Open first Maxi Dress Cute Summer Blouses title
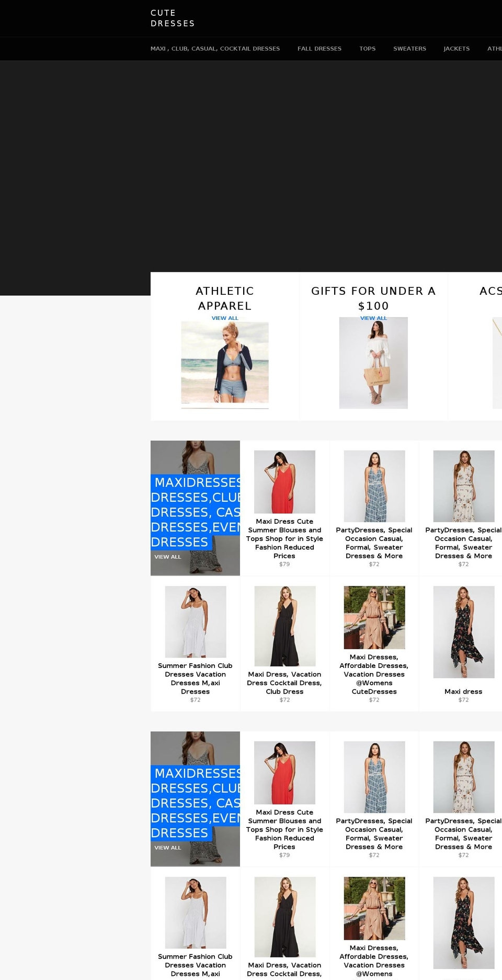Image resolution: width=502 pixels, height=980 pixels. pyautogui.click(x=284, y=538)
